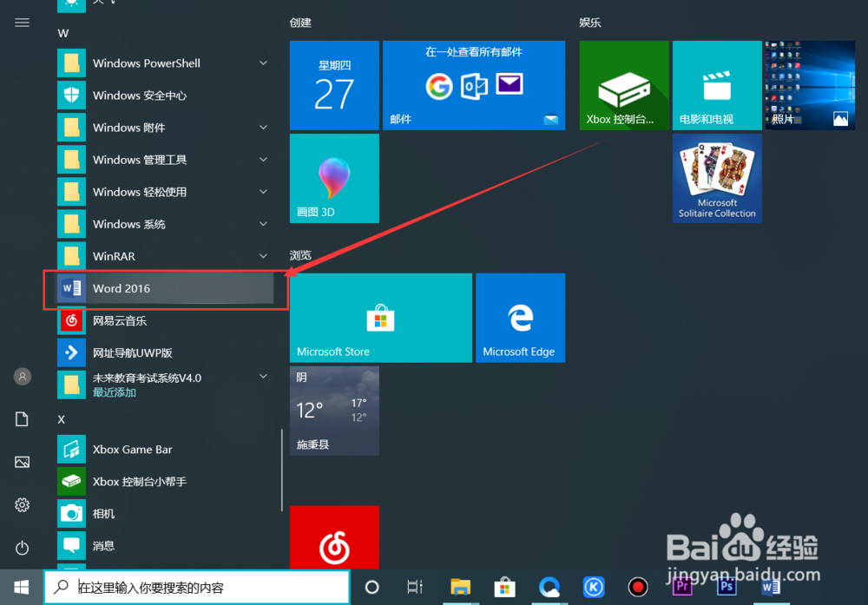Click the 创建 group heading
Image resolution: width=868 pixels, height=605 pixels.
pyautogui.click(x=300, y=23)
